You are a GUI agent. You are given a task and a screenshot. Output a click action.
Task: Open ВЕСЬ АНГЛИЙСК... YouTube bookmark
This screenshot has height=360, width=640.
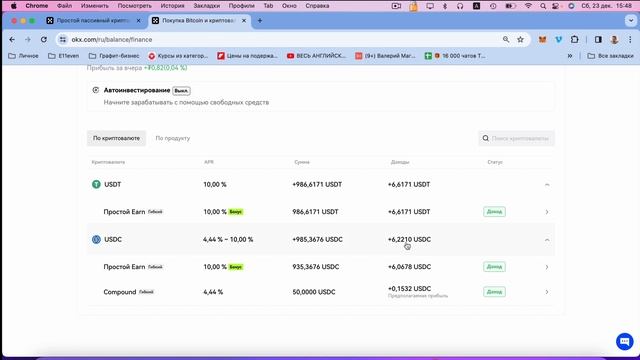coord(316,56)
